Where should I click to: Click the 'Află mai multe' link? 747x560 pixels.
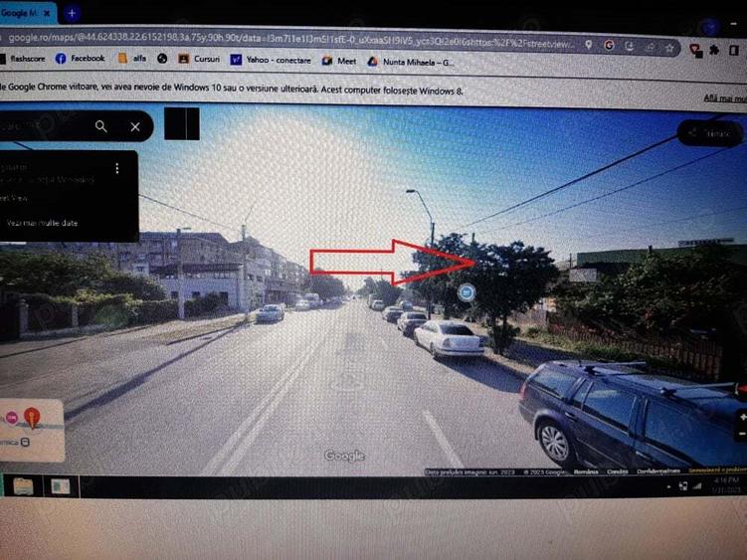724,97
